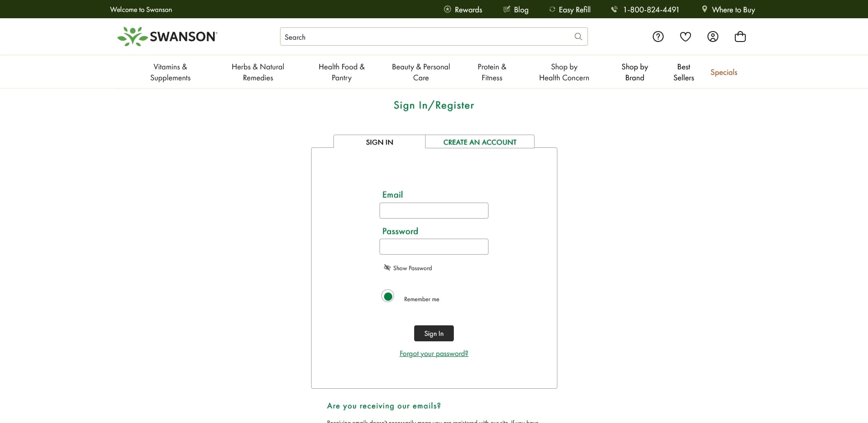
Task: Click the account icon in the header
Action: pos(712,37)
